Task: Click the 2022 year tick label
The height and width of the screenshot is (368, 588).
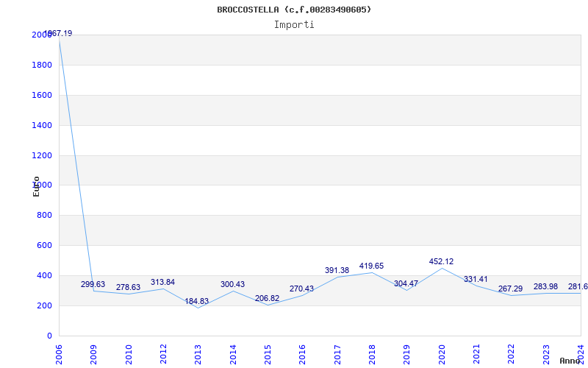Action: tap(511, 355)
